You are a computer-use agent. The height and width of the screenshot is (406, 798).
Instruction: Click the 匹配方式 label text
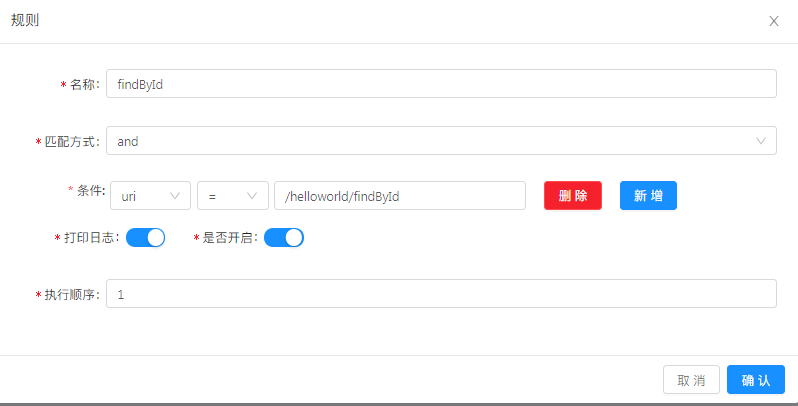pyautogui.click(x=69, y=141)
